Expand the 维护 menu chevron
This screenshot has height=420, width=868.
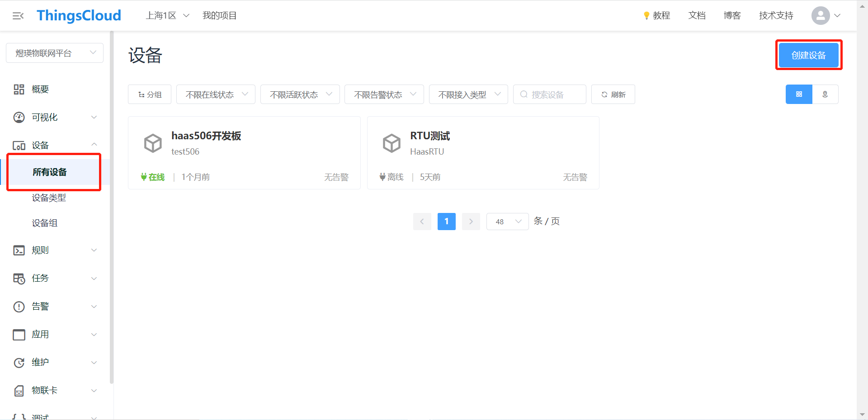point(94,363)
